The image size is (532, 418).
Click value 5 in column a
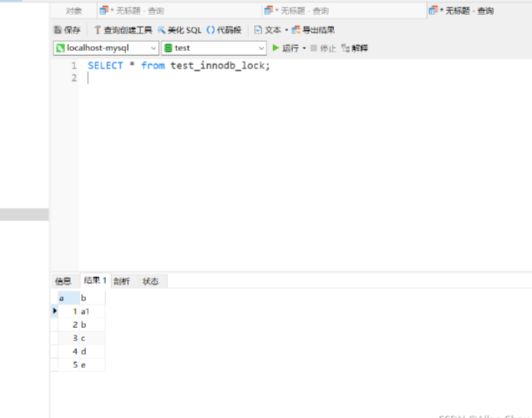click(68, 365)
